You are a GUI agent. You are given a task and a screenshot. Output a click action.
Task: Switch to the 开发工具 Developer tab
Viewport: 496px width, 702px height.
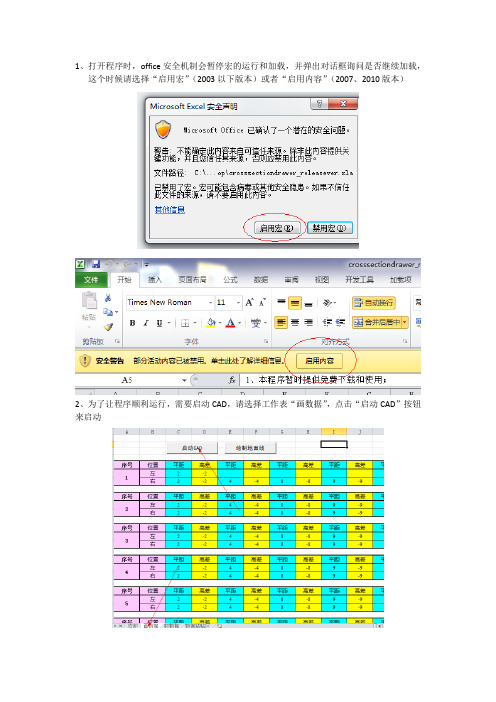tap(359, 280)
